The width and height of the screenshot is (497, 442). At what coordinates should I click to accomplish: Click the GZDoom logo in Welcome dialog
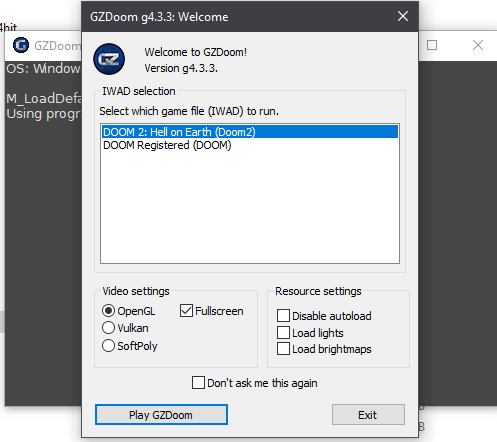pyautogui.click(x=109, y=59)
